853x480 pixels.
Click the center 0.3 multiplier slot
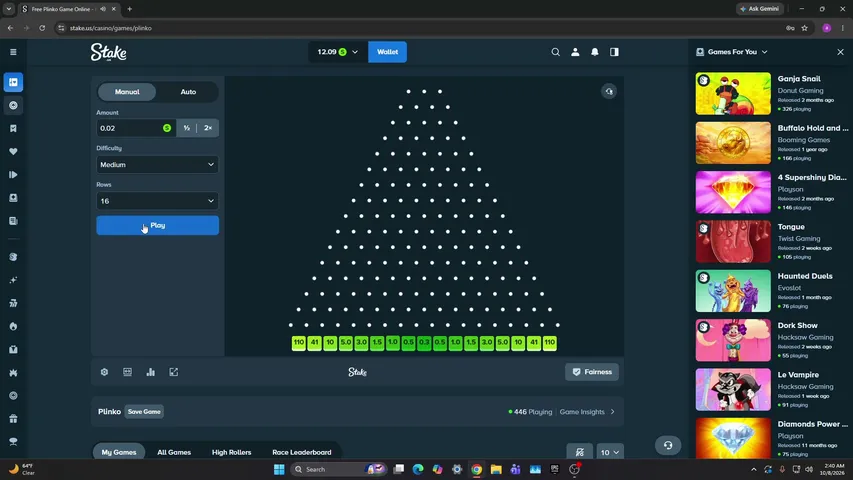tap(424, 343)
